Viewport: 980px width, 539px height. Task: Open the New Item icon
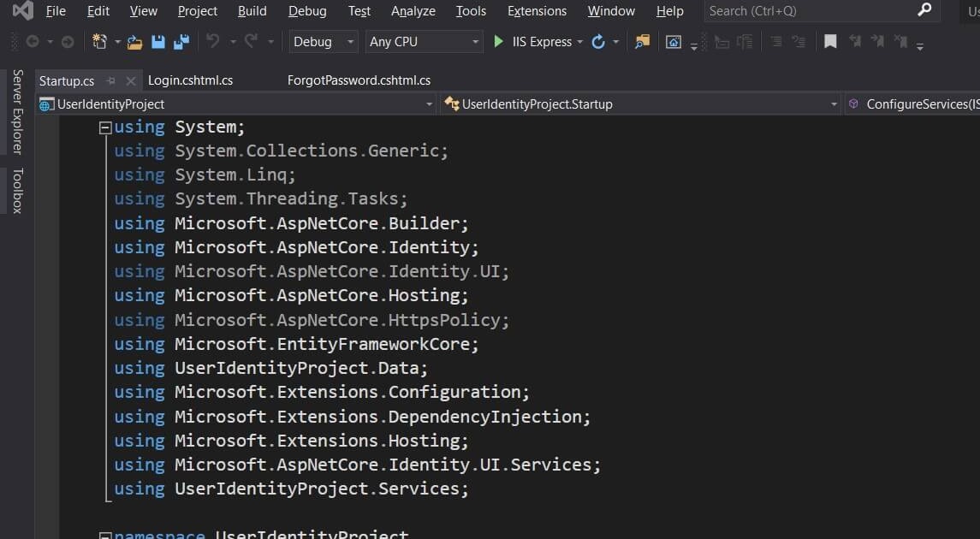click(100, 41)
